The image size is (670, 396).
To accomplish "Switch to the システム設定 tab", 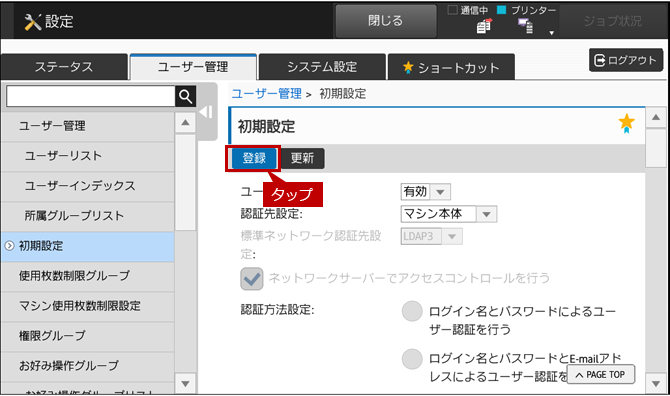I will [322, 67].
